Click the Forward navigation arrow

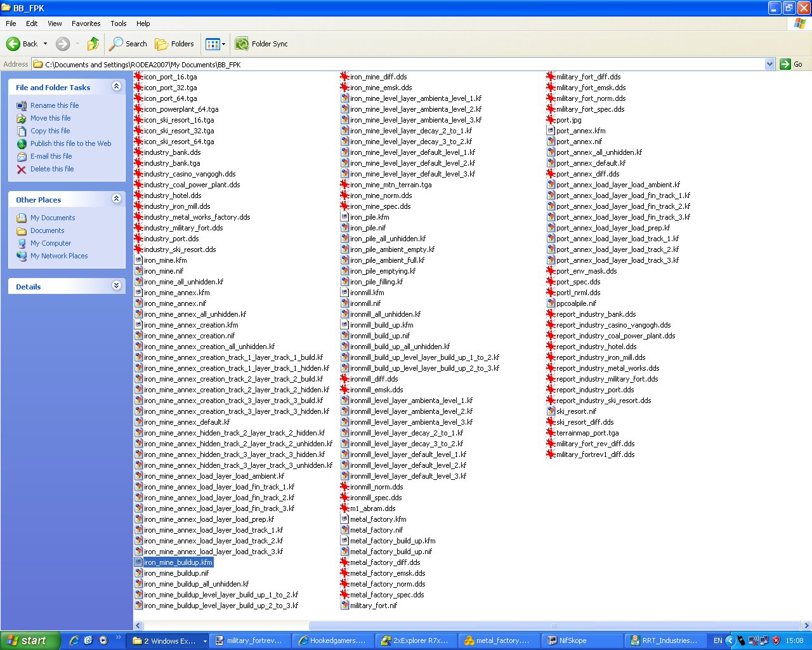pyautogui.click(x=63, y=44)
